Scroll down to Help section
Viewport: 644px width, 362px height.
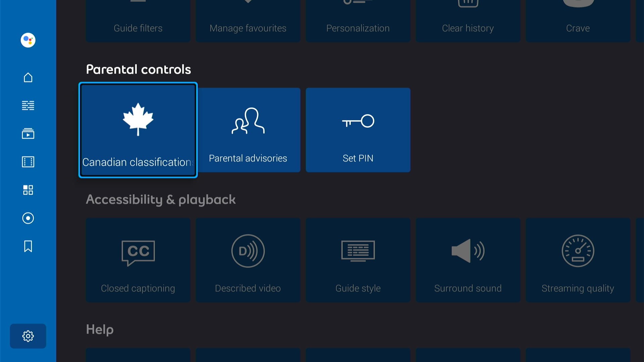pos(100,329)
